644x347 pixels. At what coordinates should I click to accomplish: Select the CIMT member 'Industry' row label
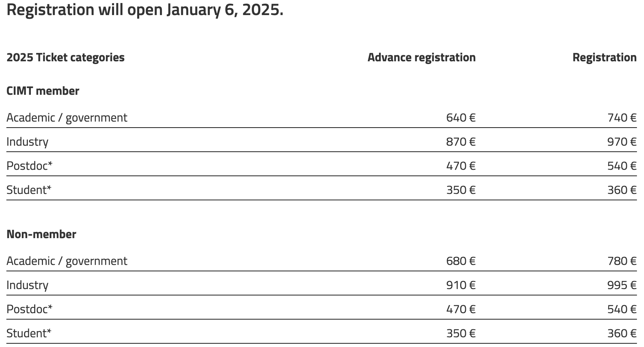coord(27,142)
